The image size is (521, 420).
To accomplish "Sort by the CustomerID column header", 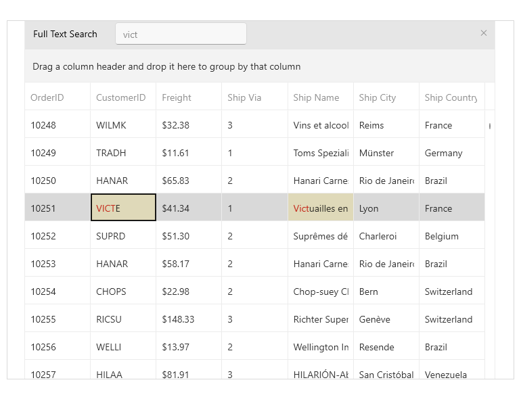I will (123, 97).
